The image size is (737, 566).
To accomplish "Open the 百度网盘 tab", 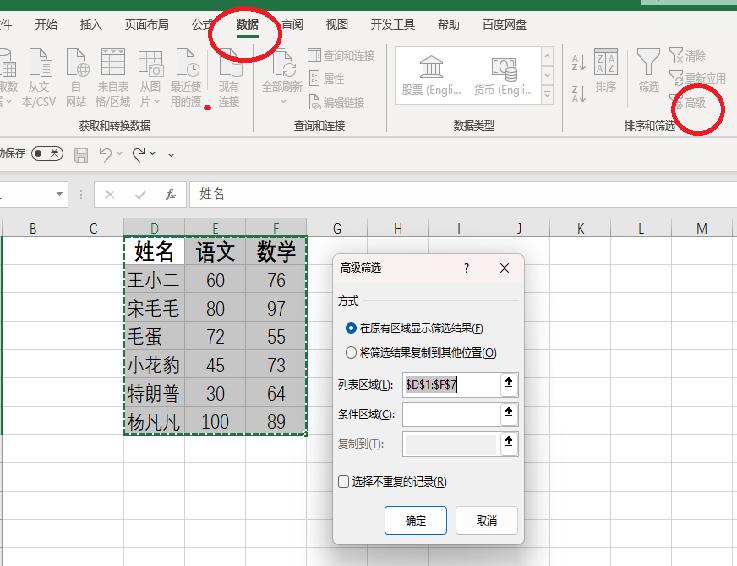I will (504, 24).
